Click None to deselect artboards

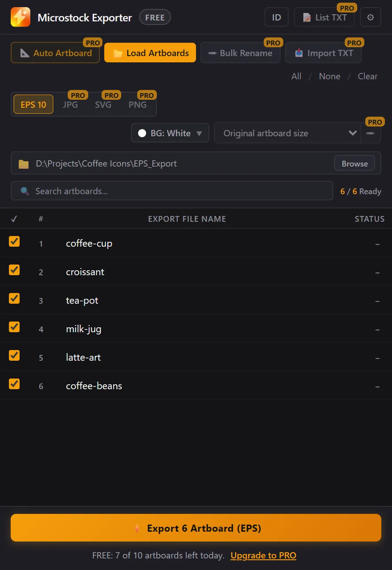coord(330,76)
